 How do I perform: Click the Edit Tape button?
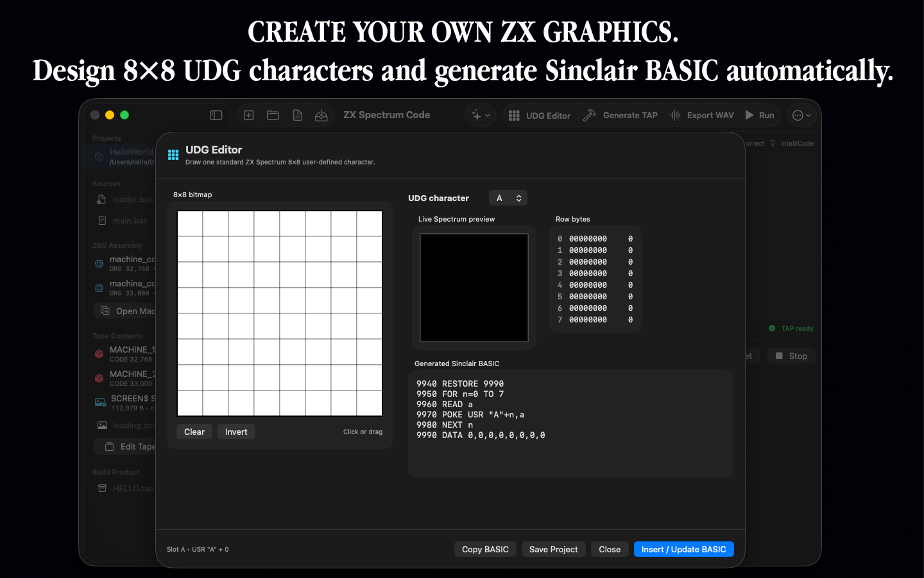point(124,446)
